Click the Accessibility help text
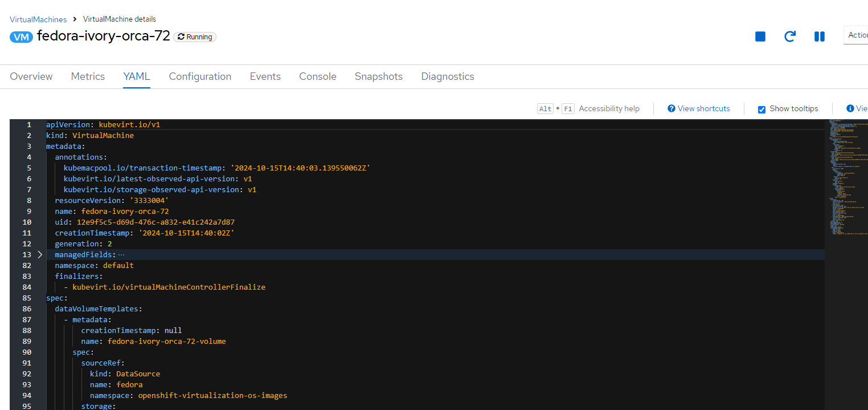The width and height of the screenshot is (868, 410). click(x=609, y=108)
